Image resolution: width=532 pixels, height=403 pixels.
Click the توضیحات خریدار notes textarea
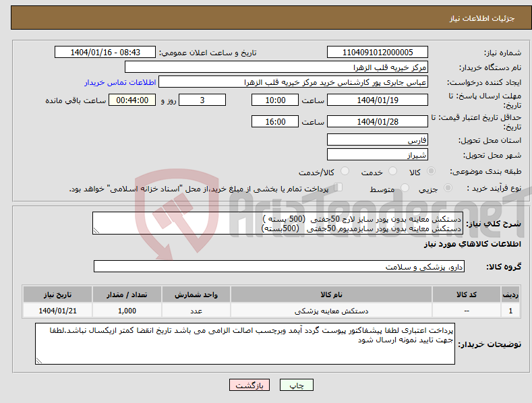click(x=245, y=344)
